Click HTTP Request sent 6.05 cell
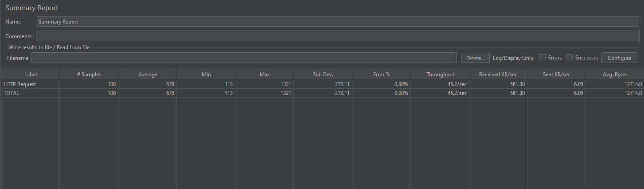This screenshot has height=189, width=644. pyautogui.click(x=557, y=84)
